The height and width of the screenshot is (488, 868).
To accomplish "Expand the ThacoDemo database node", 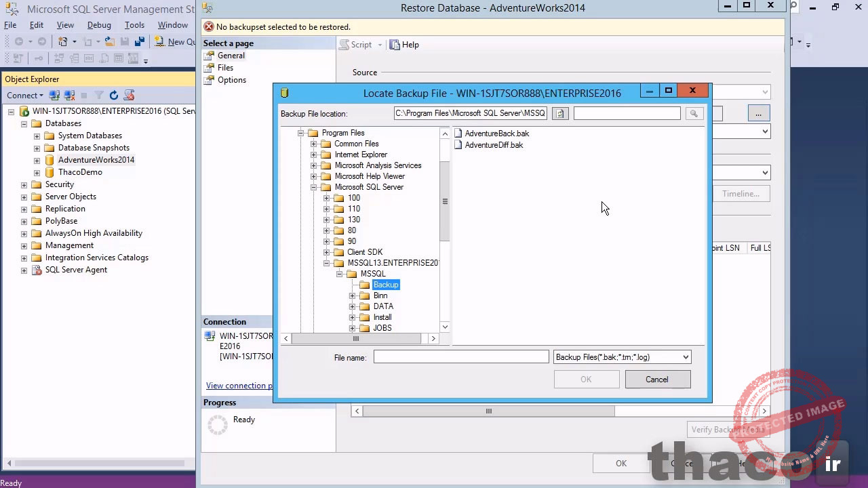I will (37, 171).
